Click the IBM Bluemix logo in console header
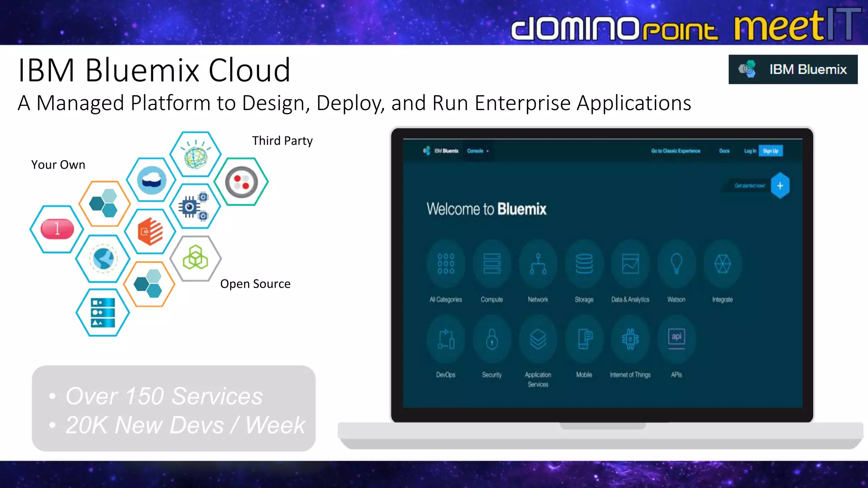Viewport: 868px width, 488px height. coord(441,151)
